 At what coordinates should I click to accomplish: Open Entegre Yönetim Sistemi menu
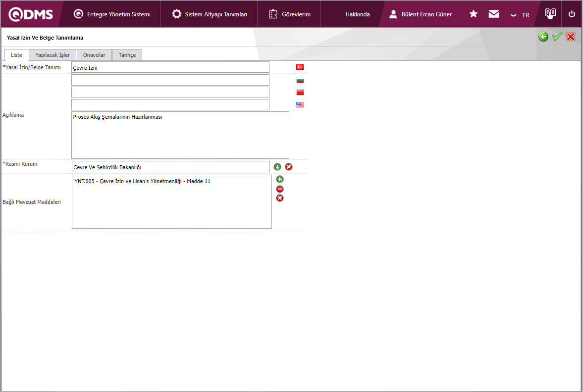coord(112,14)
